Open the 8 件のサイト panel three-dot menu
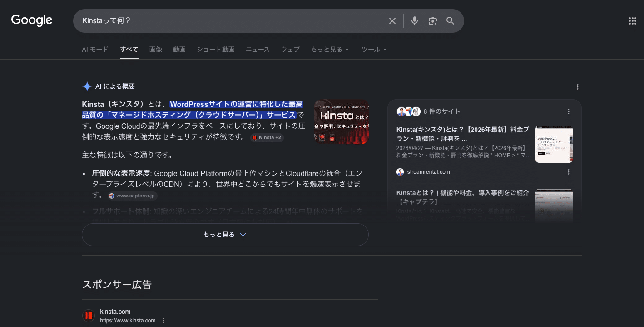This screenshot has height=327, width=644. click(569, 111)
